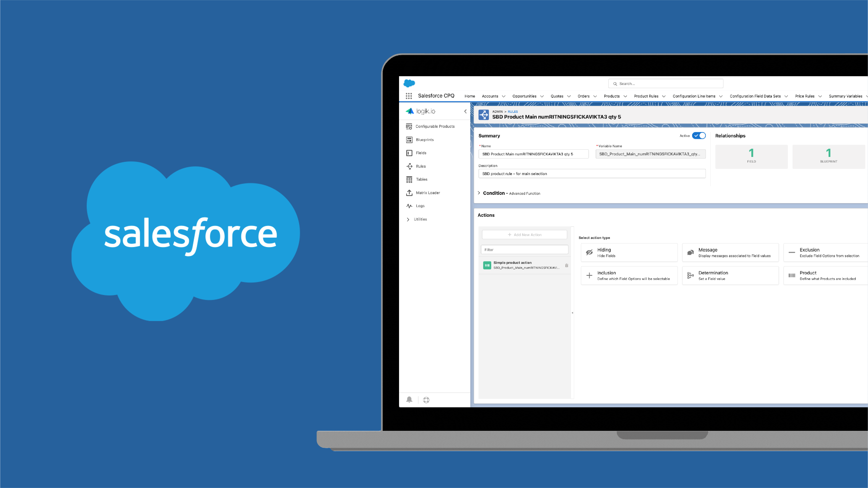Open Configuration Field Data Sets dropdown arrow
This screenshot has width=868, height=488.
tap(786, 96)
